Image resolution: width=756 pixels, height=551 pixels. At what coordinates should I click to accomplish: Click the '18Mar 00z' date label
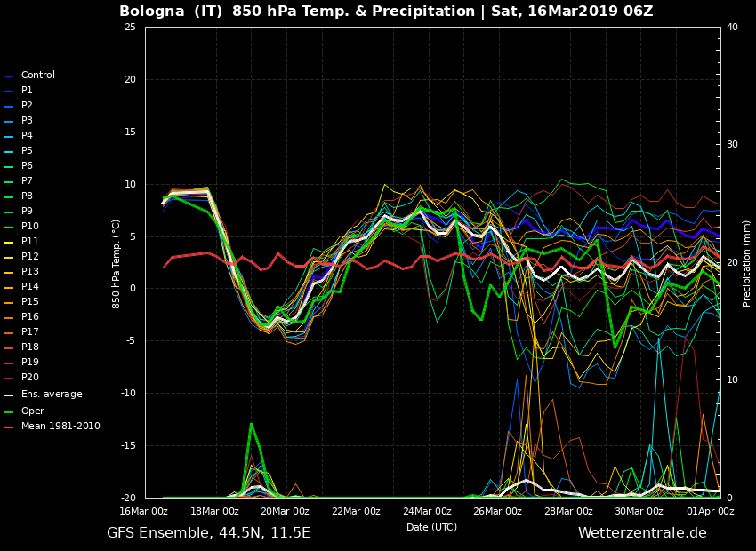click(214, 512)
